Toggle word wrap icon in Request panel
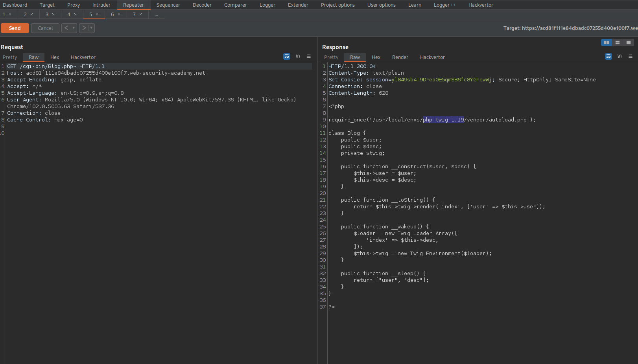 pyautogui.click(x=287, y=56)
